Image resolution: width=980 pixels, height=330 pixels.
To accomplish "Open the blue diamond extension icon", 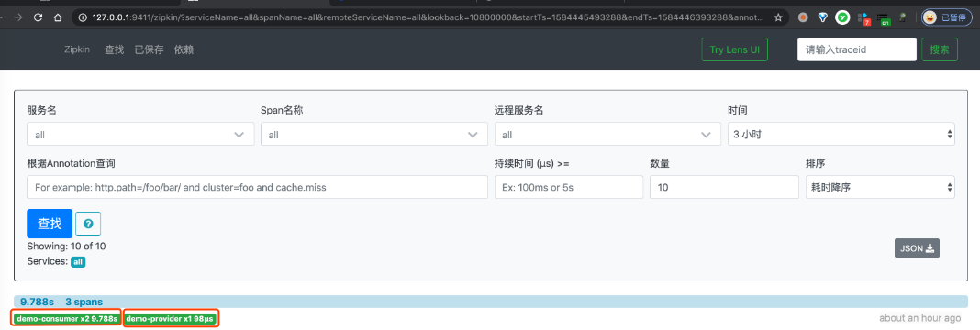I will 822,18.
